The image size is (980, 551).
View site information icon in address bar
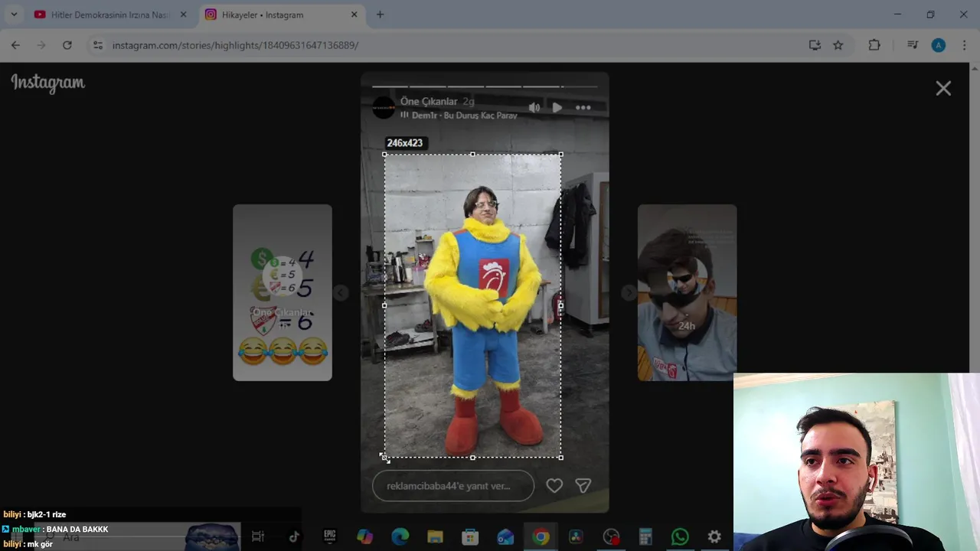[98, 45]
